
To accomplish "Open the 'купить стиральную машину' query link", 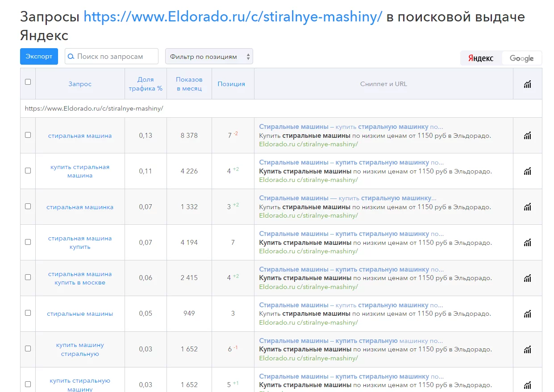I will [80, 385].
